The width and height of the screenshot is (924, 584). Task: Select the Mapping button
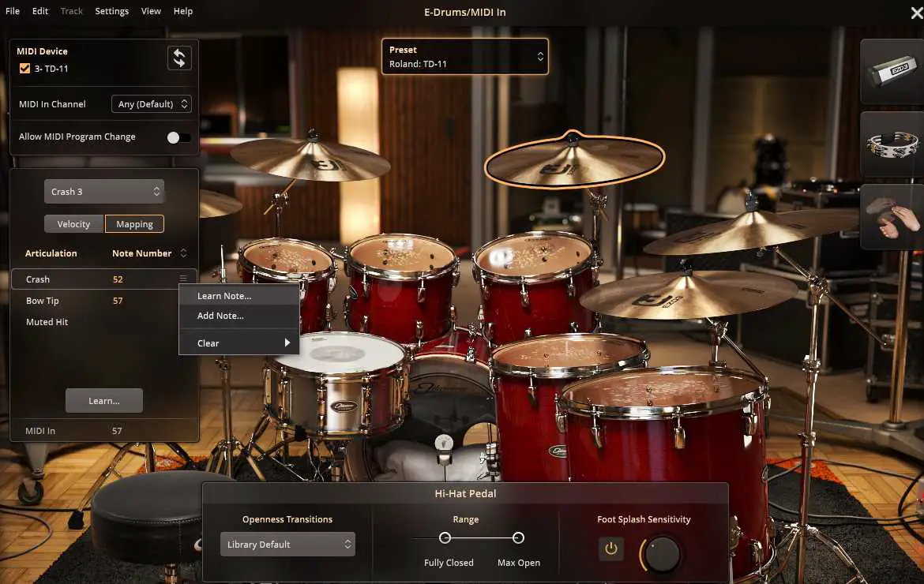tap(134, 224)
